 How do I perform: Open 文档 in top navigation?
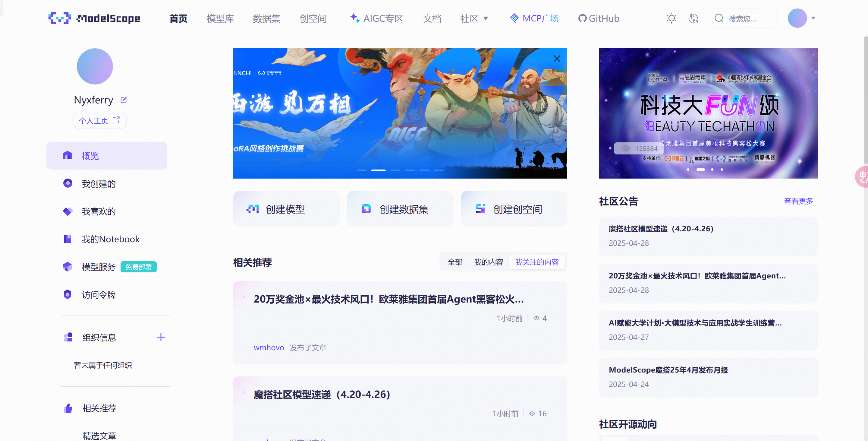[432, 18]
